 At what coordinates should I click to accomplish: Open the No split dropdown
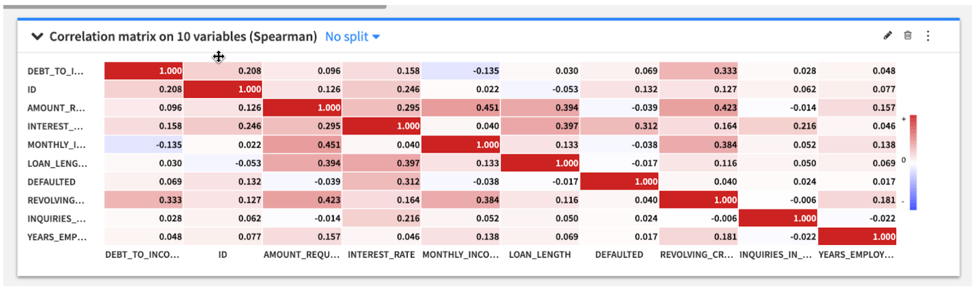352,37
